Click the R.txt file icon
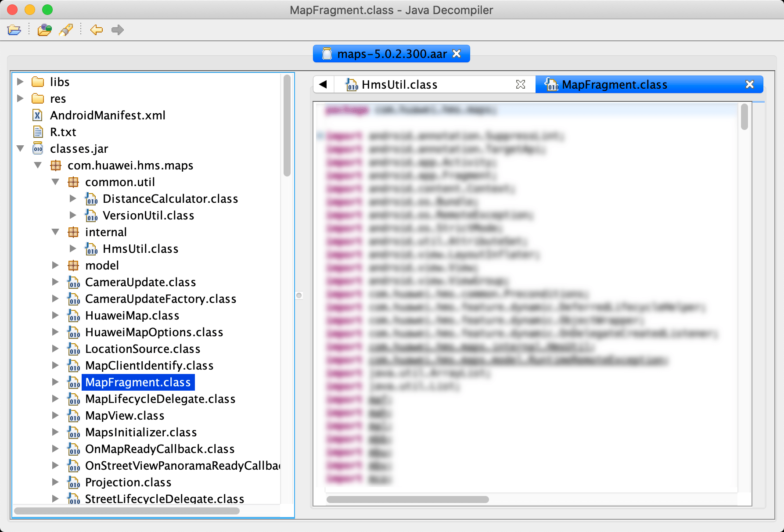This screenshot has height=532, width=784. pyautogui.click(x=38, y=132)
